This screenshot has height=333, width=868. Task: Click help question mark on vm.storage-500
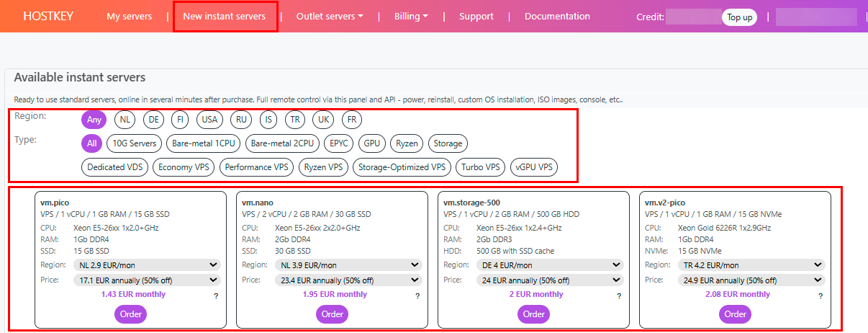tap(619, 296)
